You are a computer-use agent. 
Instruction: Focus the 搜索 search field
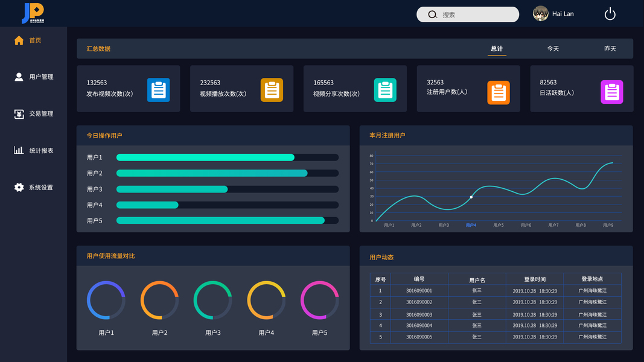click(x=468, y=14)
